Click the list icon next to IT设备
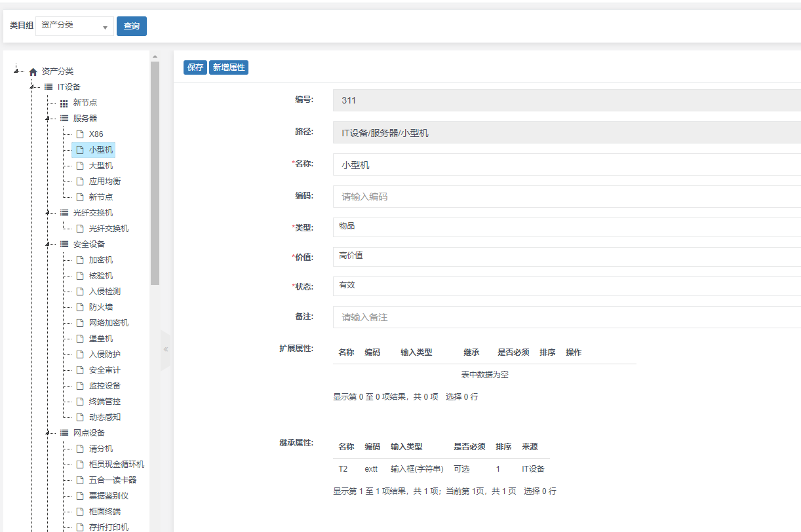This screenshot has width=801, height=532. tap(49, 87)
